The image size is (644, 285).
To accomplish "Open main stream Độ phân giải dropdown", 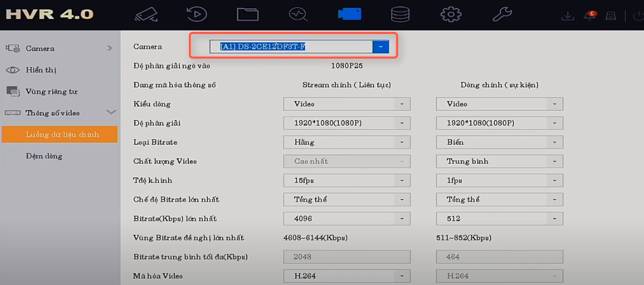I will coord(347,123).
